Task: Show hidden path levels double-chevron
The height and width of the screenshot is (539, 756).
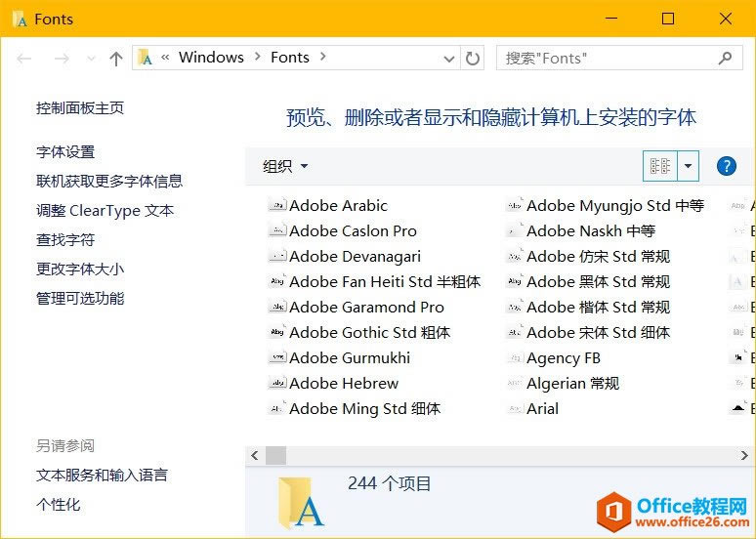Action: pyautogui.click(x=165, y=58)
